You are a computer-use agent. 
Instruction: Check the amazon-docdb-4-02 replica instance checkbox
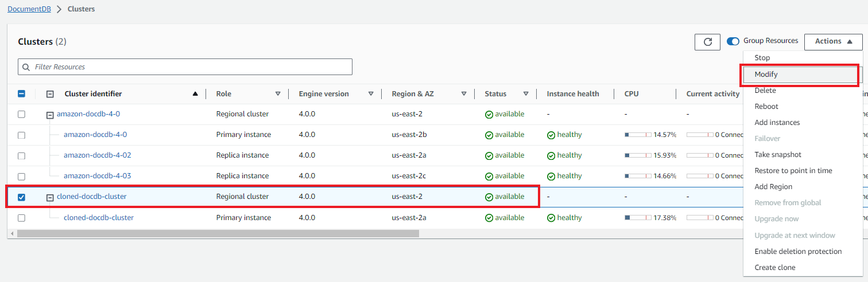click(x=21, y=156)
